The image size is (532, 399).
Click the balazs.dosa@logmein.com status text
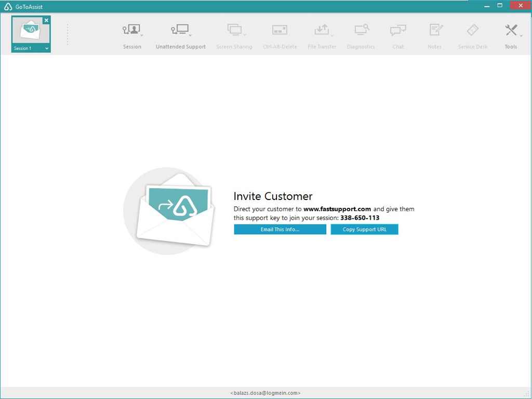[x=265, y=393]
